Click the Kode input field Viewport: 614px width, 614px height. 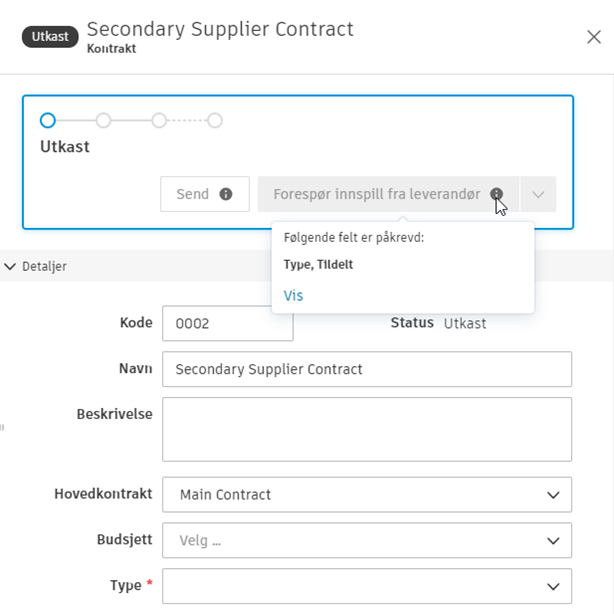227,324
